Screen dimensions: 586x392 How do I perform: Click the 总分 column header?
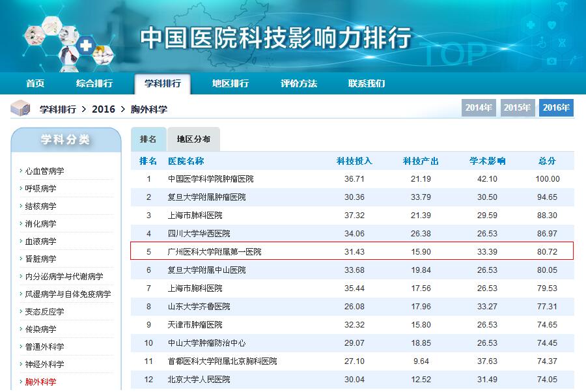547,161
